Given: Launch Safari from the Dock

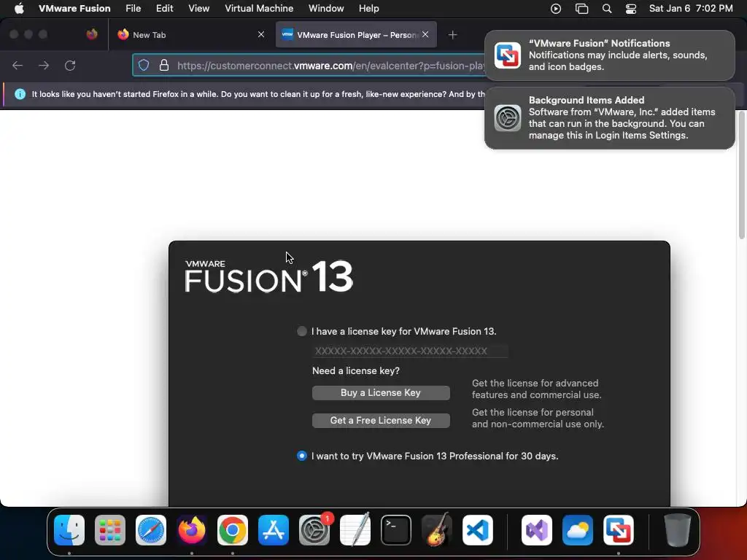Looking at the screenshot, I should point(151,530).
